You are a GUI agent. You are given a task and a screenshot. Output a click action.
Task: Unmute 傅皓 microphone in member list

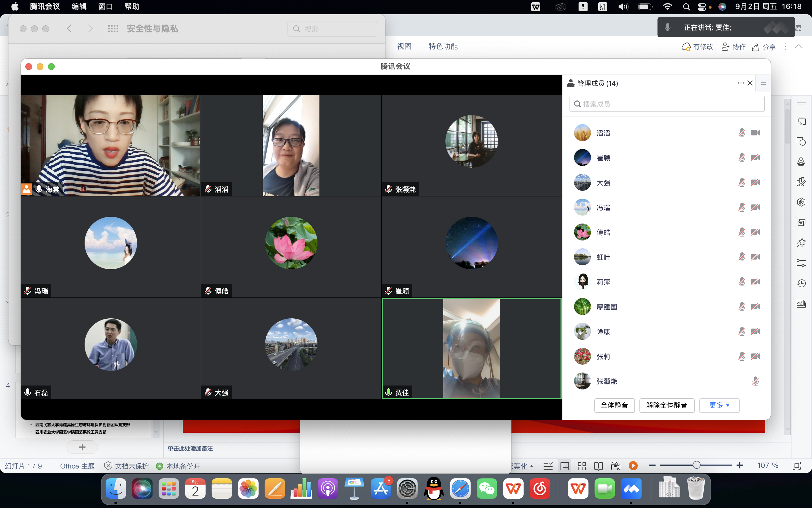click(x=742, y=233)
